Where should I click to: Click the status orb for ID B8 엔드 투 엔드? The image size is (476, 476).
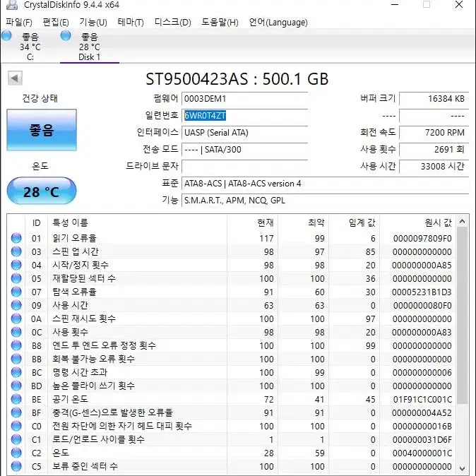pos(16,345)
